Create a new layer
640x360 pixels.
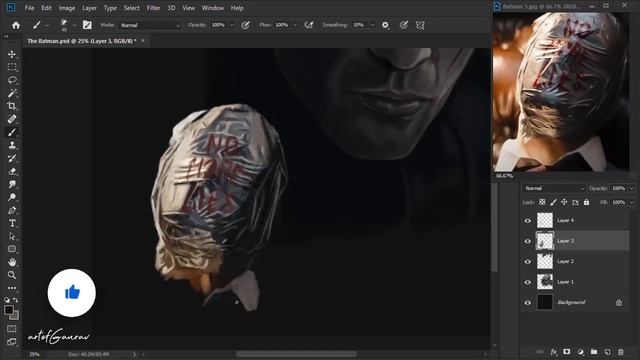tap(607, 352)
